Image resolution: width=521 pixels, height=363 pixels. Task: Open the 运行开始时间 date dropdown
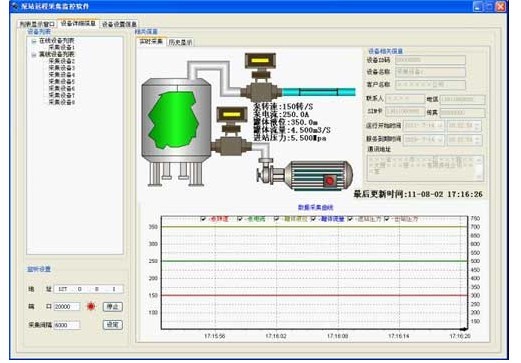441,126
